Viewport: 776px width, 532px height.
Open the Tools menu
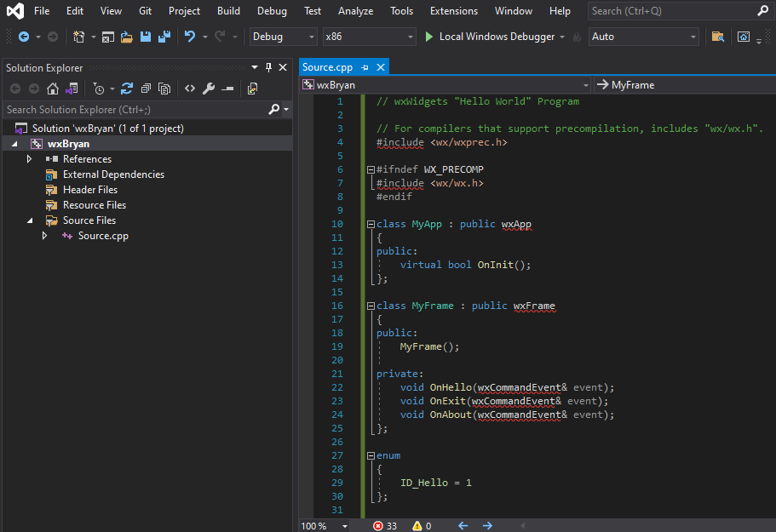pos(401,11)
